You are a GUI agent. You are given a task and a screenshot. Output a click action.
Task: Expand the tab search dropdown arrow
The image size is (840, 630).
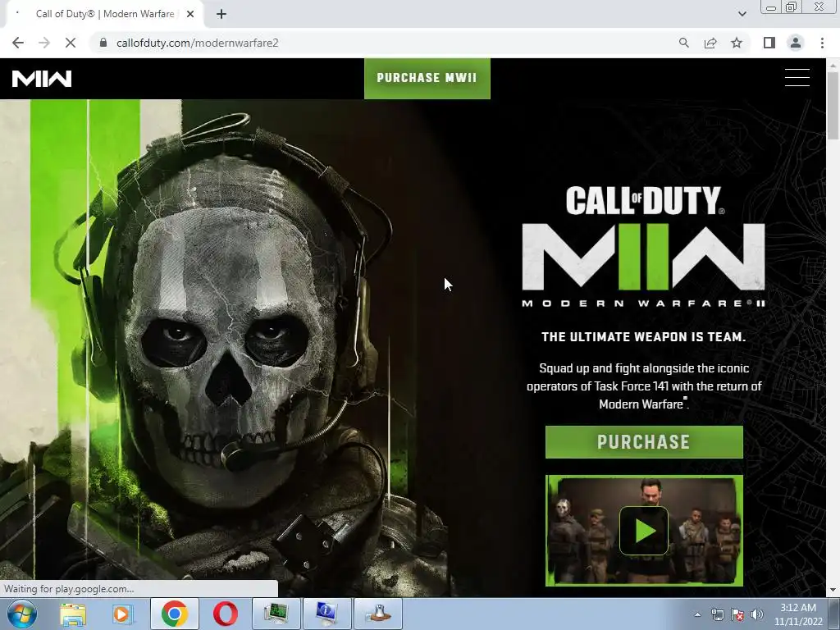[742, 14]
